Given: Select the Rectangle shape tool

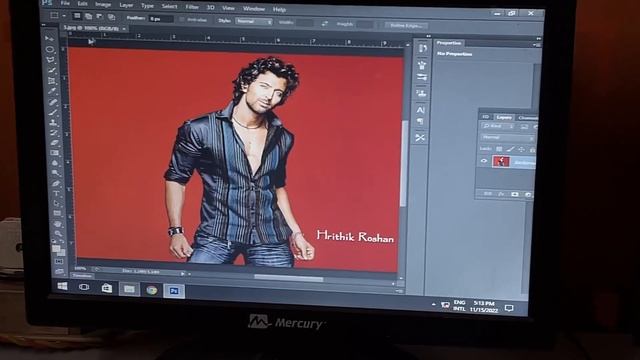Looking at the screenshot, I should click(57, 213).
